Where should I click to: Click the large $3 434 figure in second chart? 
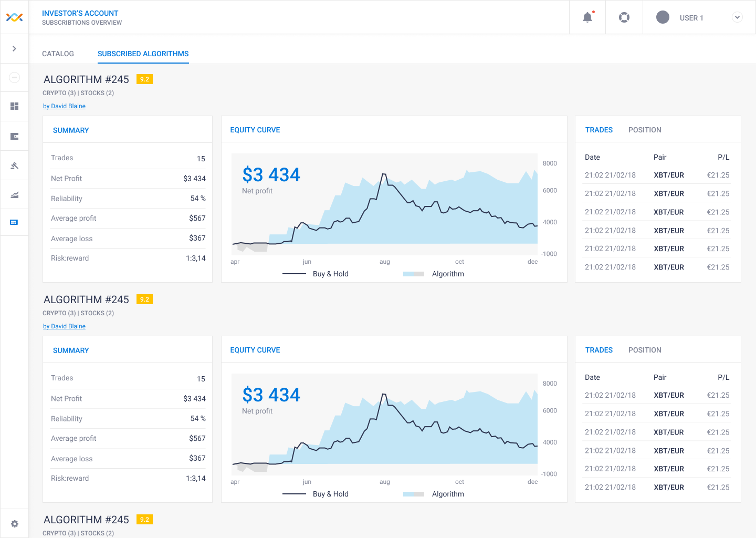pyautogui.click(x=271, y=395)
